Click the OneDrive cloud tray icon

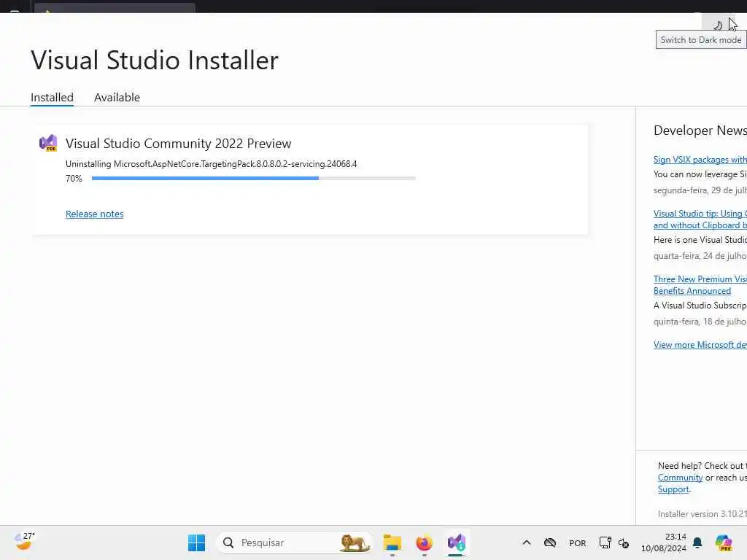pos(550,542)
